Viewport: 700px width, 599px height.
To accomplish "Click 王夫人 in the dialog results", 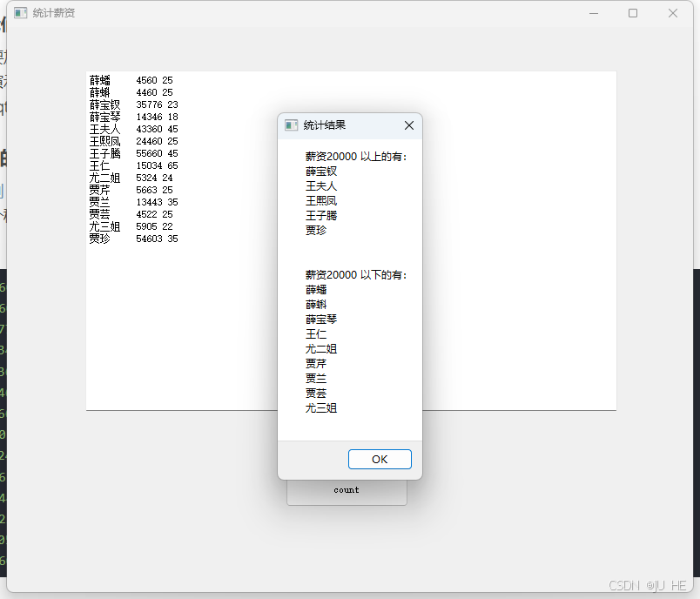I will [321, 186].
